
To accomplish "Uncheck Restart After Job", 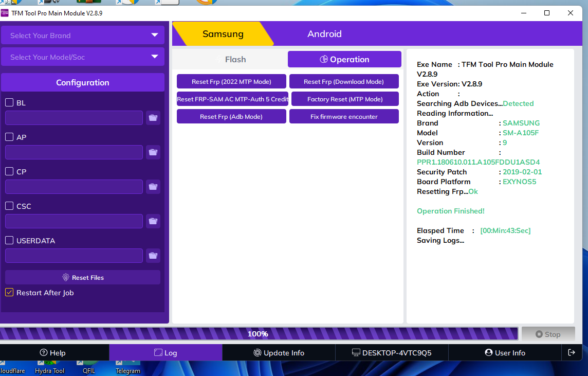I will [x=9, y=292].
